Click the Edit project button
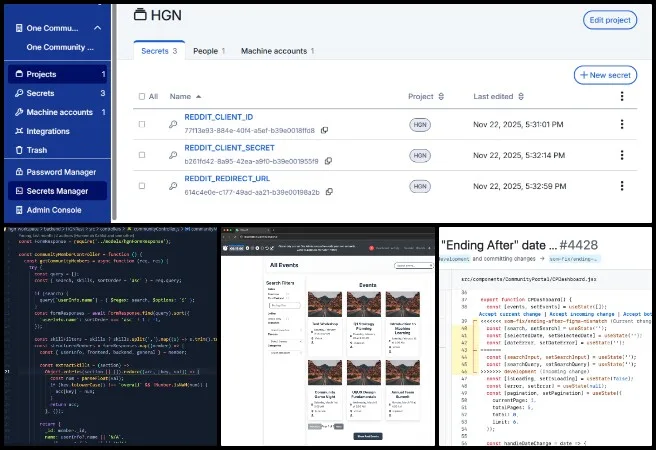This screenshot has width=656, height=450. point(610,20)
